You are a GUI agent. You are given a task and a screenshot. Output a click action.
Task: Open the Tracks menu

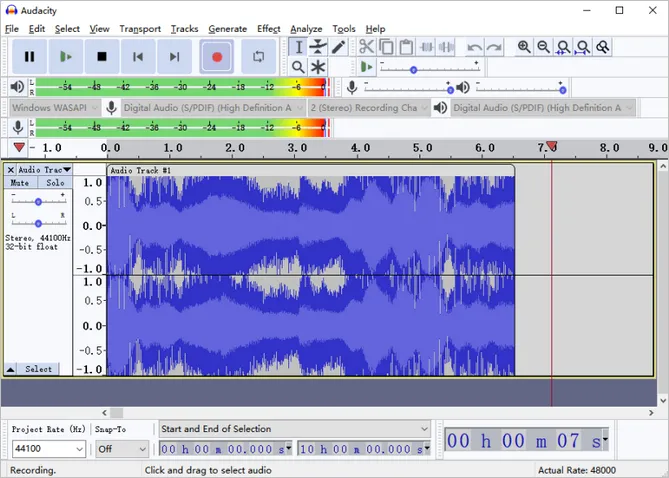(184, 29)
